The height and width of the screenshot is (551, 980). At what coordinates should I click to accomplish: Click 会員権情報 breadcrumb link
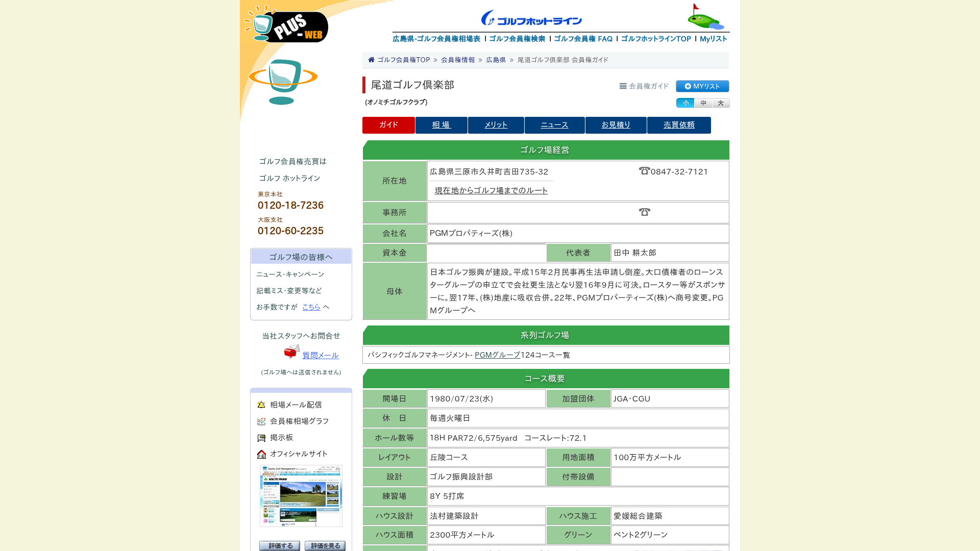click(x=458, y=60)
